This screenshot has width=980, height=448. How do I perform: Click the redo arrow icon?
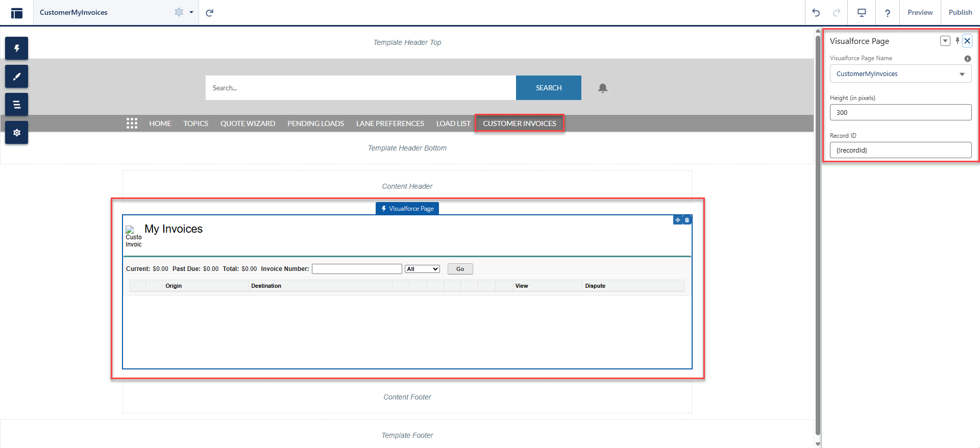[837, 13]
